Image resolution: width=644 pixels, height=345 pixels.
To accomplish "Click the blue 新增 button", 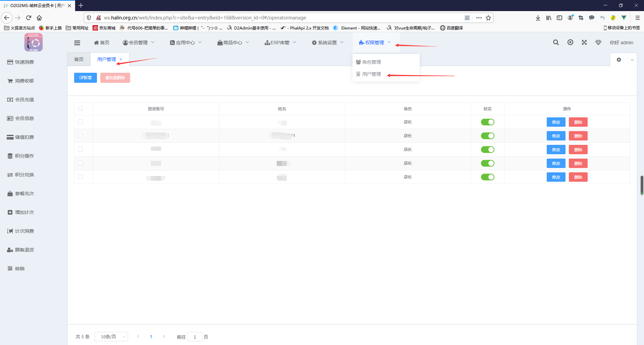I will (86, 78).
